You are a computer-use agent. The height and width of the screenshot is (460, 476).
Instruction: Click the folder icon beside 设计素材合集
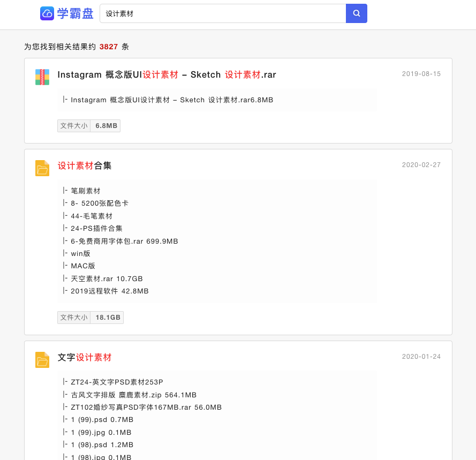click(x=42, y=168)
